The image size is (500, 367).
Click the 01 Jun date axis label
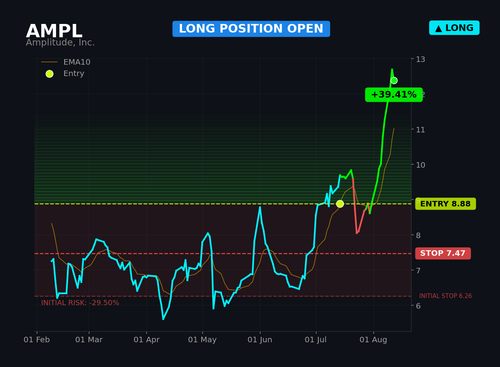[260, 340]
